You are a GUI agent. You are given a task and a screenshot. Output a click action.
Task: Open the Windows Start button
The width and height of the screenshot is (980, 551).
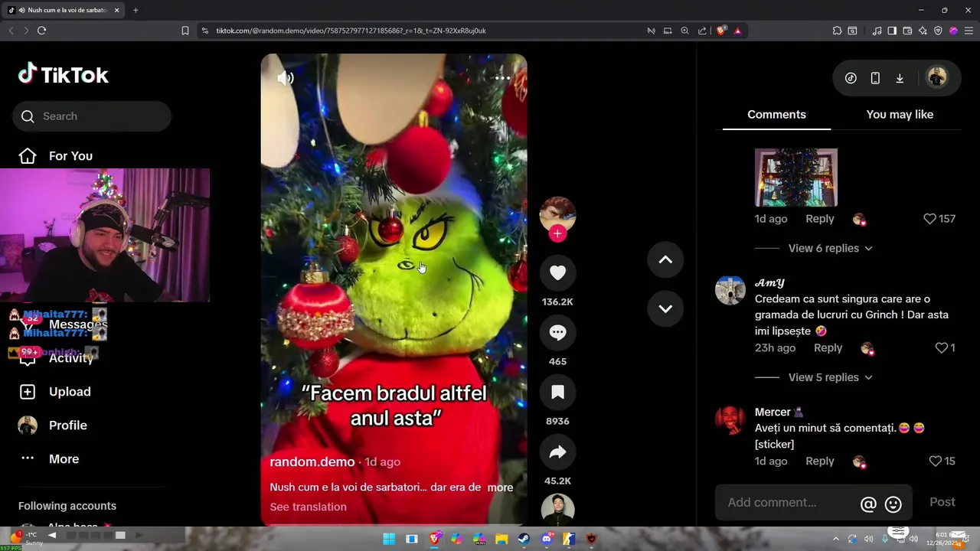pos(389,539)
